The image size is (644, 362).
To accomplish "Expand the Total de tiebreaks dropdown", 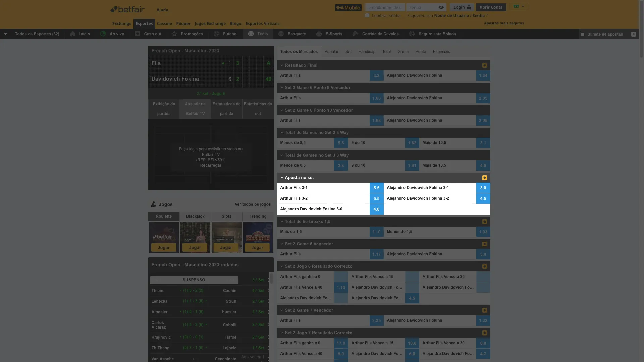I will pyautogui.click(x=281, y=222).
